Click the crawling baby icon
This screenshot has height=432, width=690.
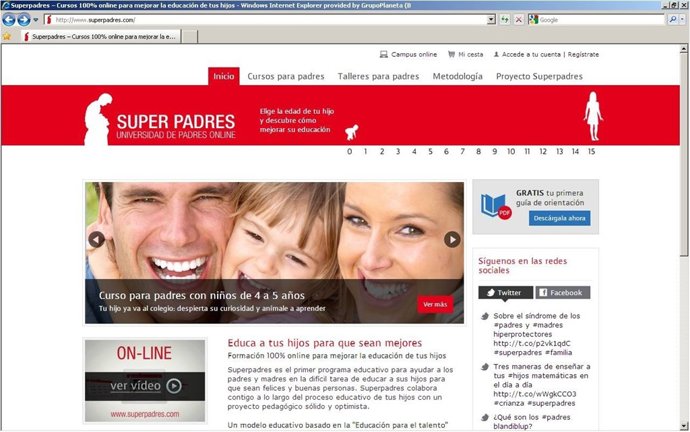[x=351, y=132]
